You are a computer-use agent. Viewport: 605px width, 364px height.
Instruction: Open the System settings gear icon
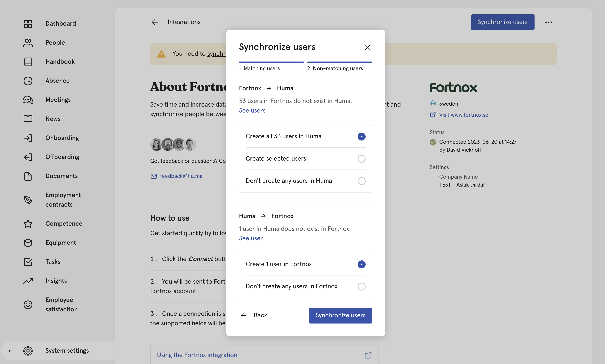[28, 351]
